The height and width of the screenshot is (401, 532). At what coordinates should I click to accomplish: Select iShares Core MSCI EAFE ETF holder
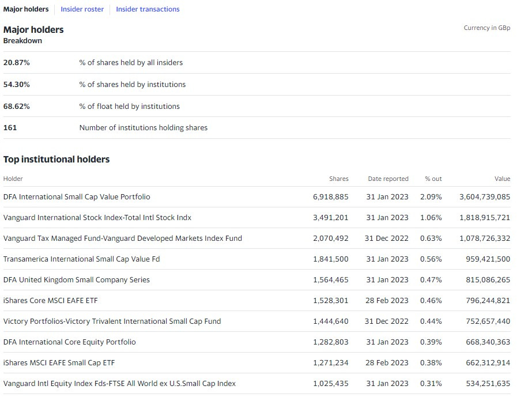[51, 301]
